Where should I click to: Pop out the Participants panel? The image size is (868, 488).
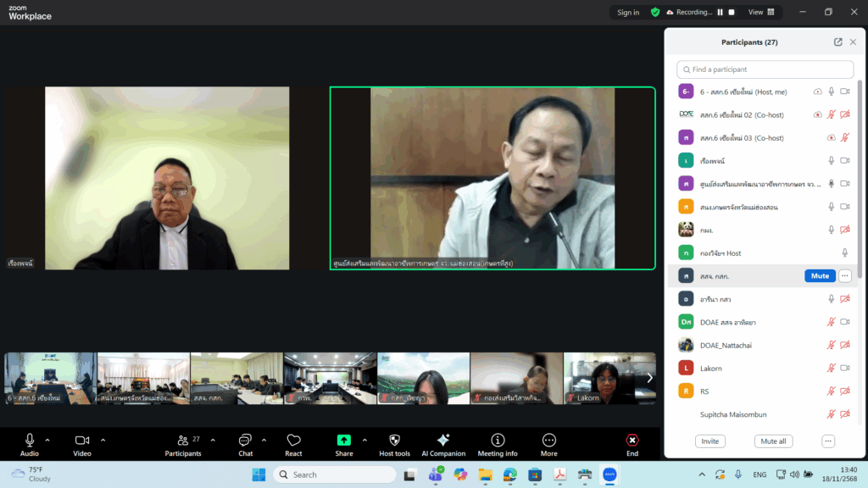pos(837,42)
